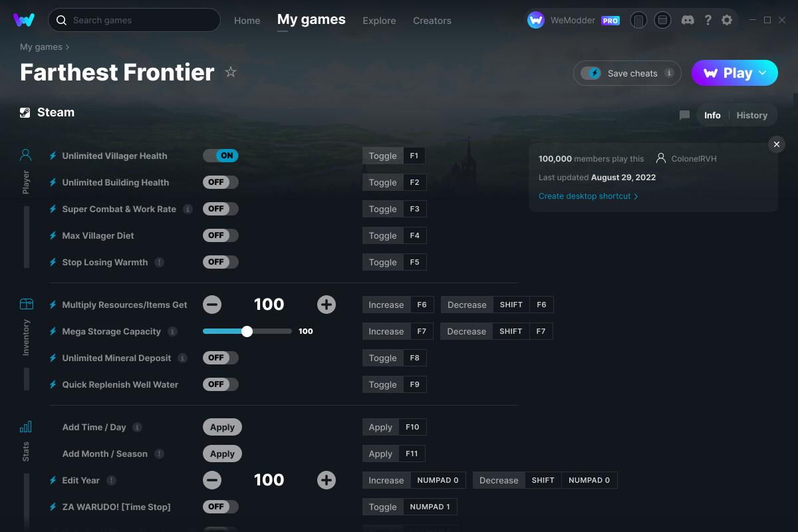The height and width of the screenshot is (532, 798).
Task: Apply the Add Time / Day cheat
Action: coord(222,427)
